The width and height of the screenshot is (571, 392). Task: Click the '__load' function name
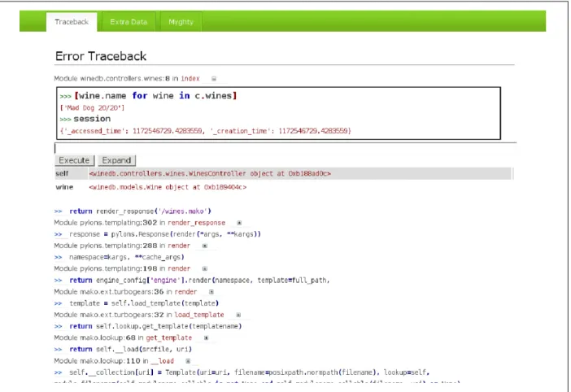tap(162, 361)
